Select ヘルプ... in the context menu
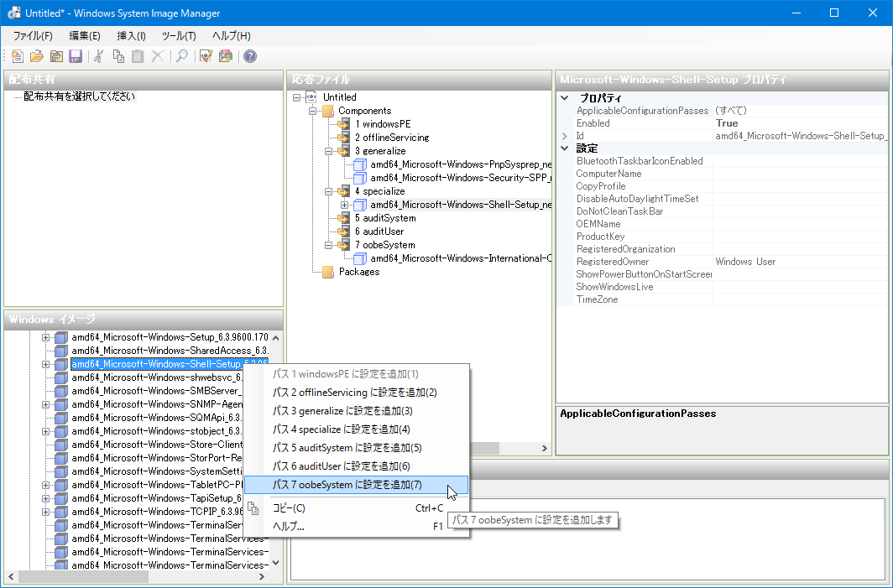The height and width of the screenshot is (588, 893). point(357,527)
